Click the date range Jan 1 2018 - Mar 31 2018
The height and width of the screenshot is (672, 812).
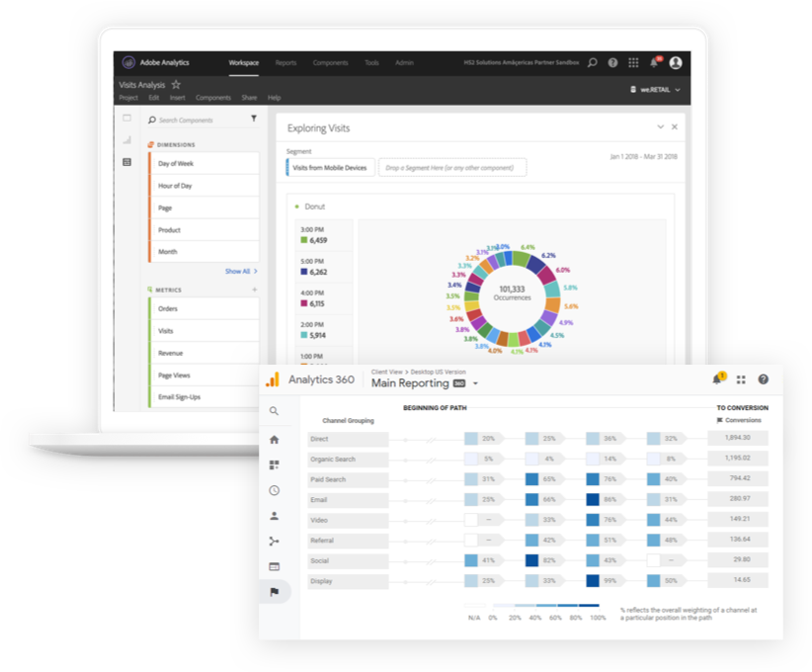(644, 156)
